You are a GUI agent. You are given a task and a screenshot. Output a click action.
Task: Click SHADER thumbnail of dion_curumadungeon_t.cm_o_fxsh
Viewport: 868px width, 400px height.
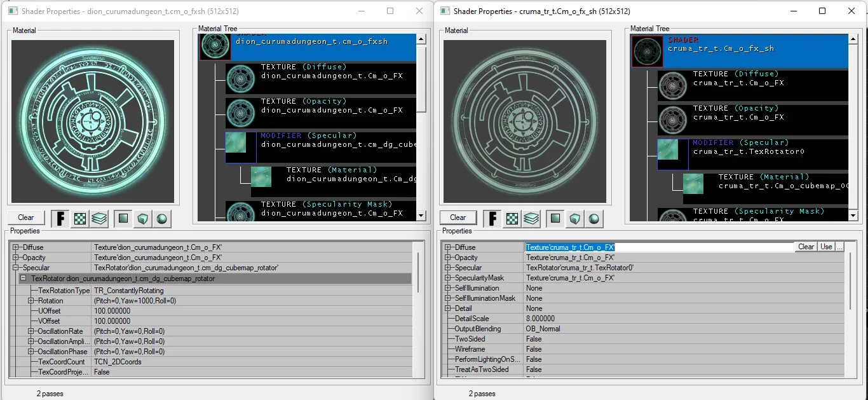(215, 47)
